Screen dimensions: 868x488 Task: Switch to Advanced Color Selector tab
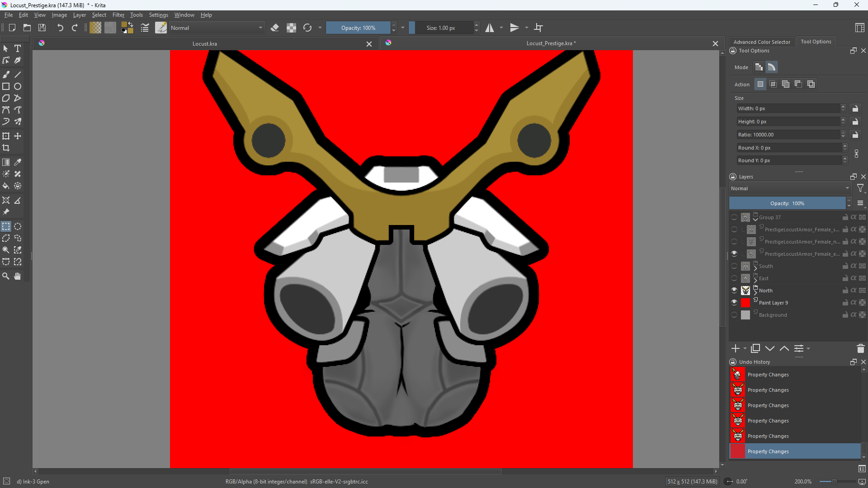(762, 42)
